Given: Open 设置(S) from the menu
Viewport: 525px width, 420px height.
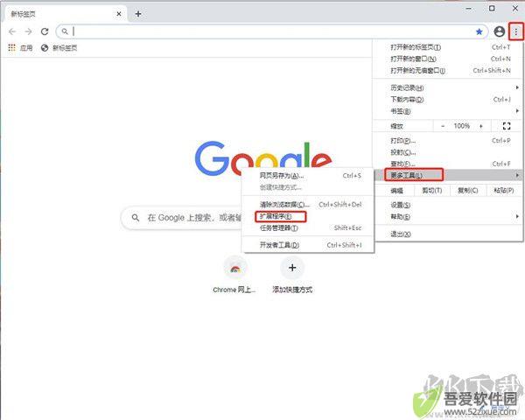Looking at the screenshot, I should pyautogui.click(x=448, y=205).
